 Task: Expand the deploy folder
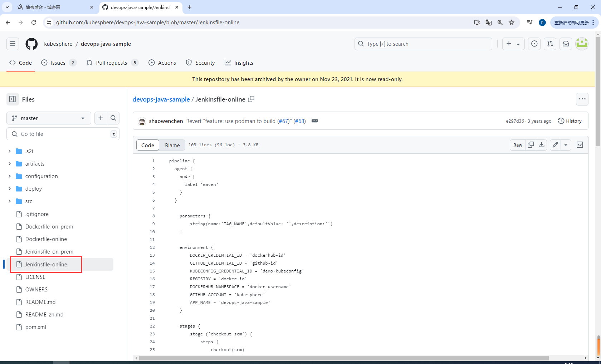(x=10, y=189)
